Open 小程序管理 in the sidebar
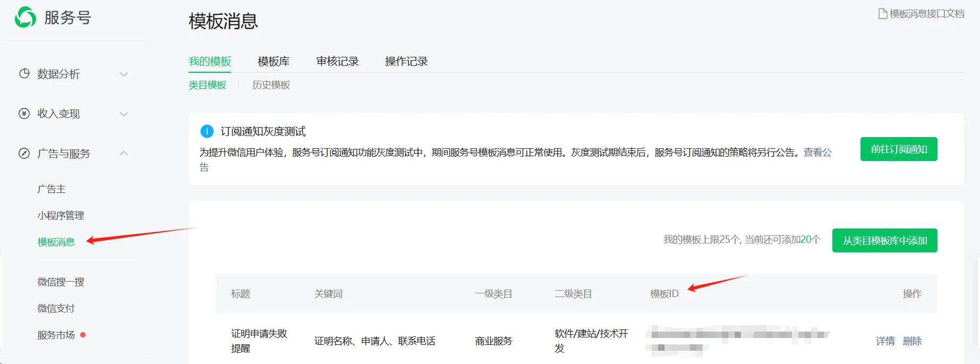 (x=61, y=216)
